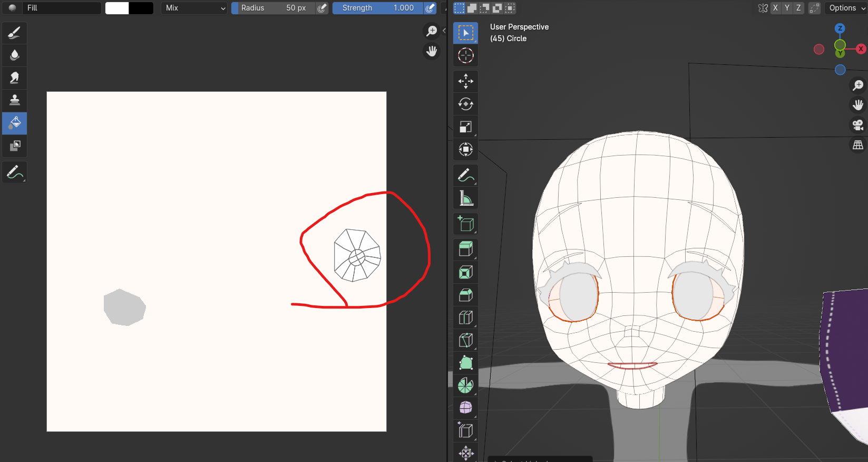Select the Poly Build tool
The width and height of the screenshot is (868, 462).
tap(466, 363)
